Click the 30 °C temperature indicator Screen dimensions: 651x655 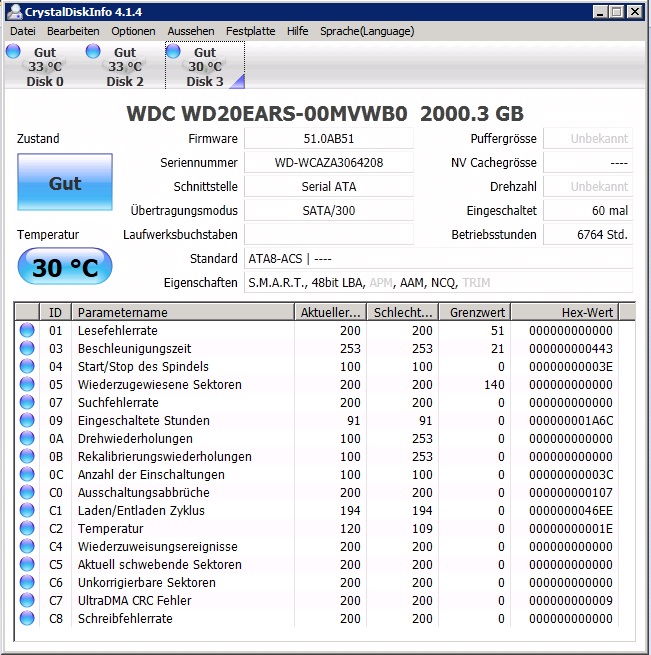[65, 267]
